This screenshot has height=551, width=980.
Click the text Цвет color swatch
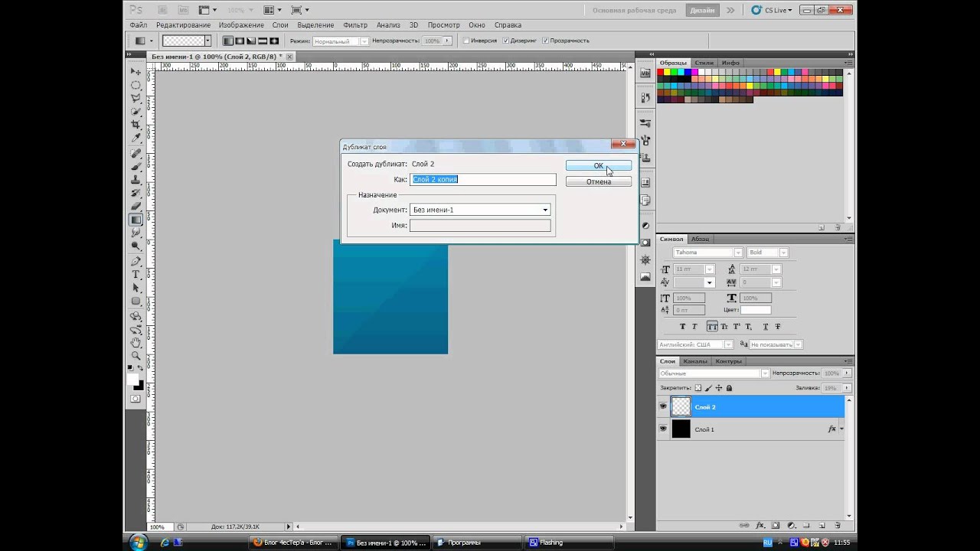pyautogui.click(x=756, y=310)
